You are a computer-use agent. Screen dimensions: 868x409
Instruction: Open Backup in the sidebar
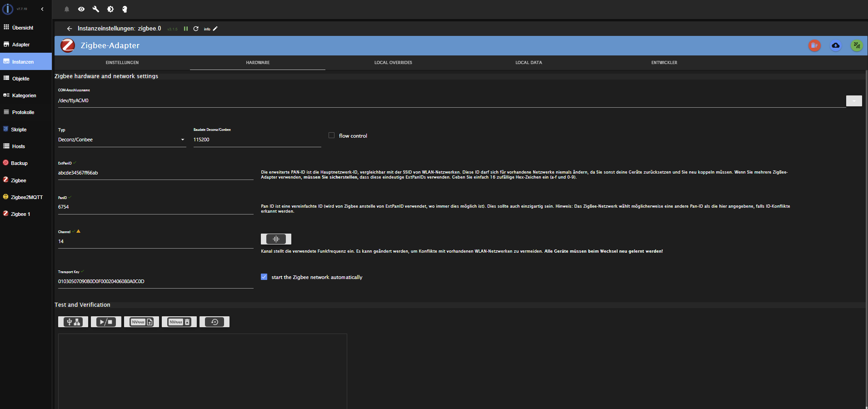tap(26, 163)
